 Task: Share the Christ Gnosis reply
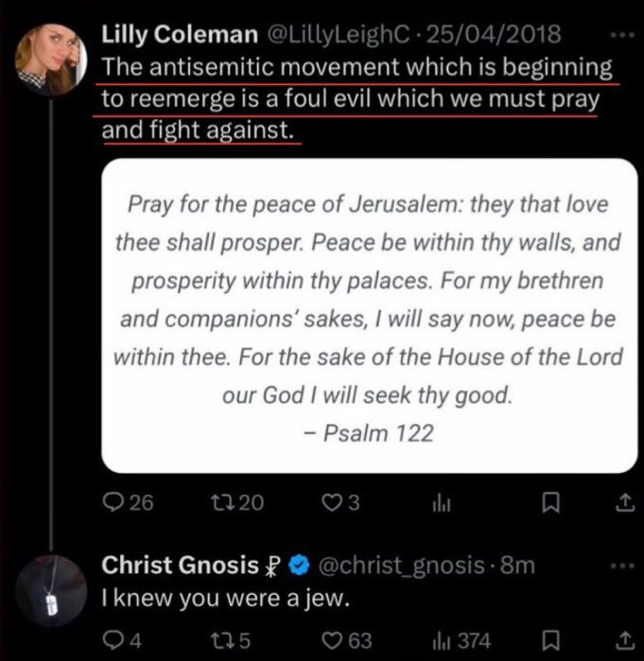pos(623,641)
